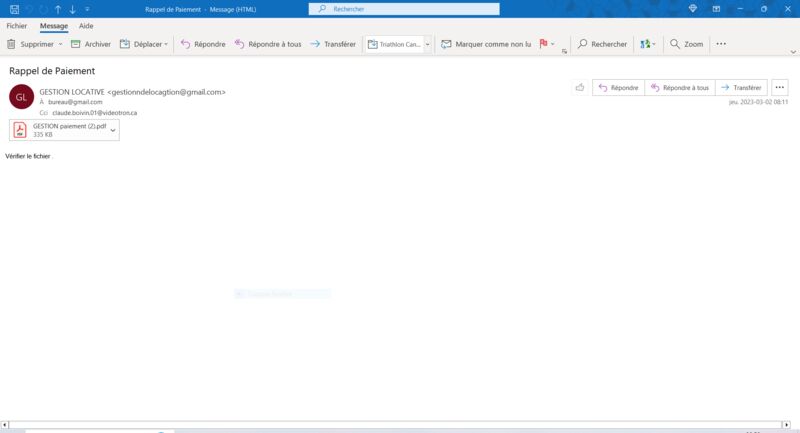
Task: Go to previous item with up arrow
Action: [x=58, y=9]
